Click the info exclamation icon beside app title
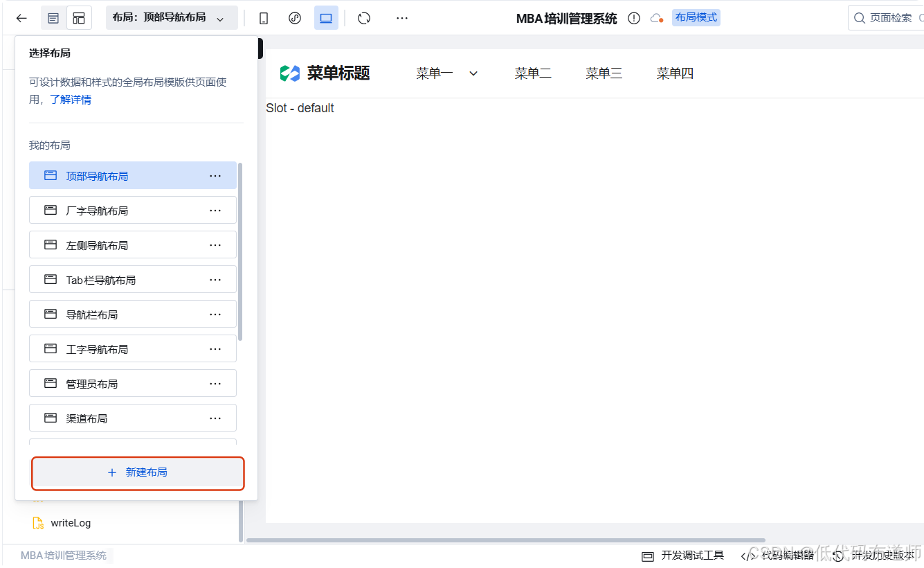Screen dimensions: 924x568 pyautogui.click(x=634, y=18)
